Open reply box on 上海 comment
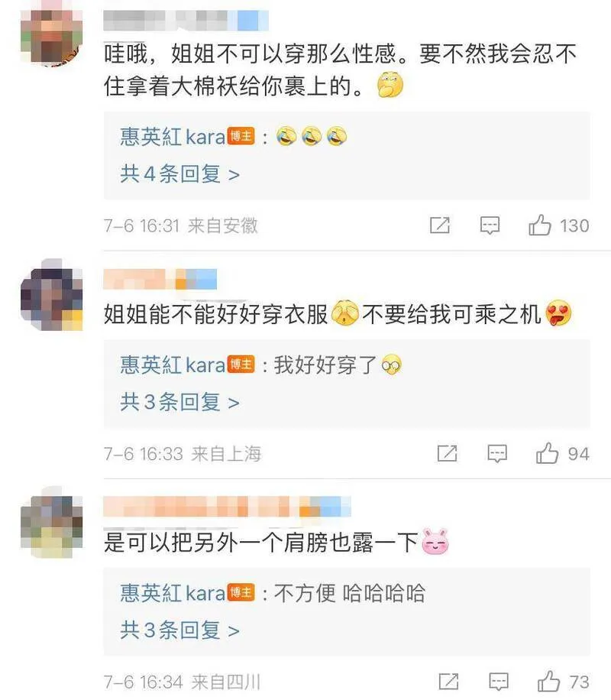Viewport: 611px width, 700px height. click(x=496, y=454)
